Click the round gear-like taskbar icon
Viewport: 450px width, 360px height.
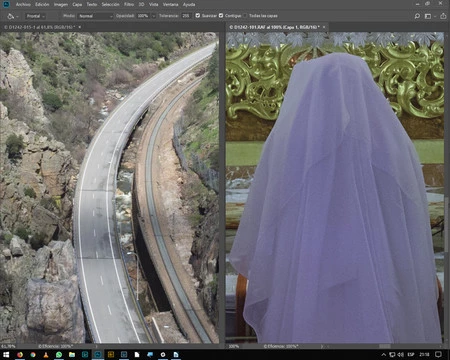(163, 355)
